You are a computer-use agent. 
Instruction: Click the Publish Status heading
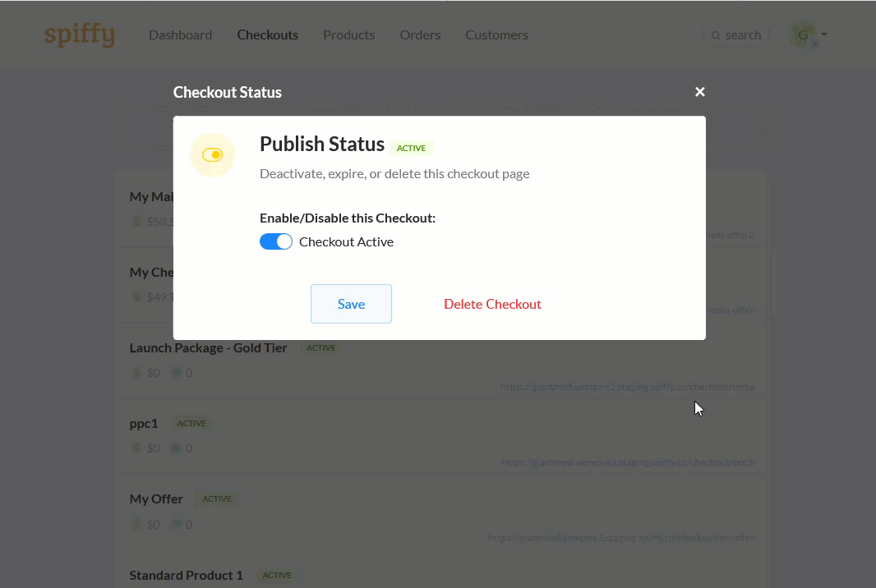tap(322, 144)
